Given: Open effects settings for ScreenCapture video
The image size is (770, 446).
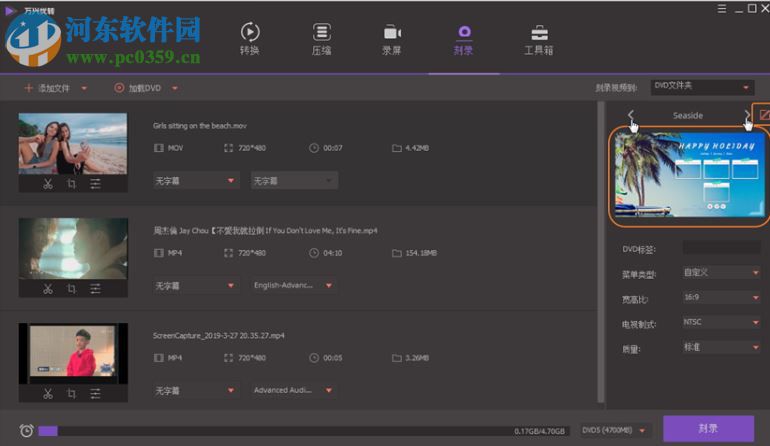Looking at the screenshot, I should tap(95, 393).
